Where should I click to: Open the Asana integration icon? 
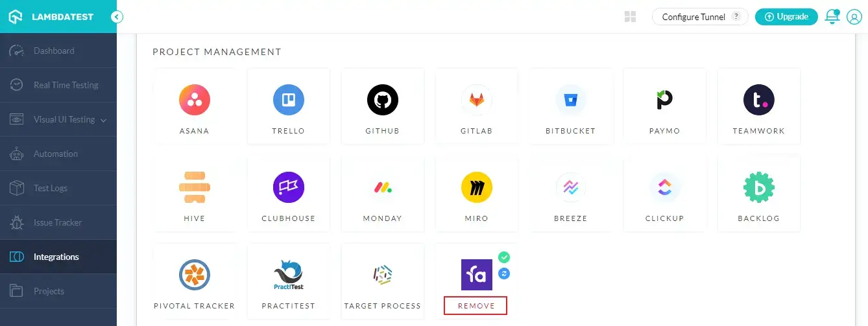195,100
